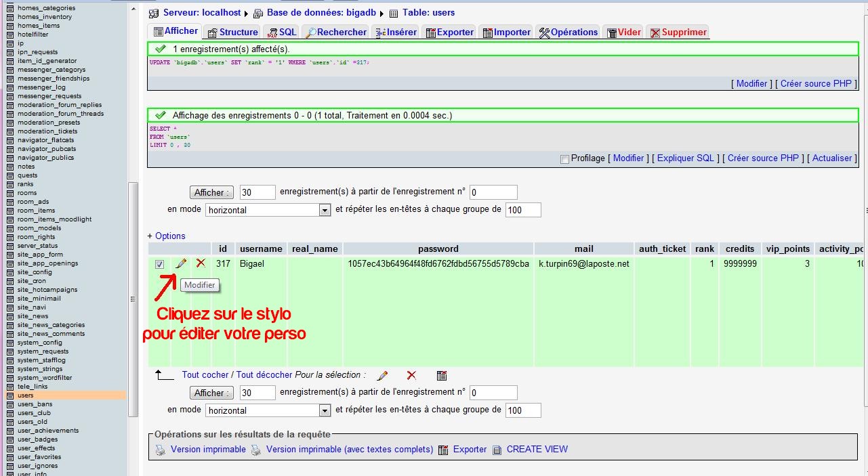Click the Afficher button below the results table
The width and height of the screenshot is (868, 476).
pyautogui.click(x=211, y=393)
